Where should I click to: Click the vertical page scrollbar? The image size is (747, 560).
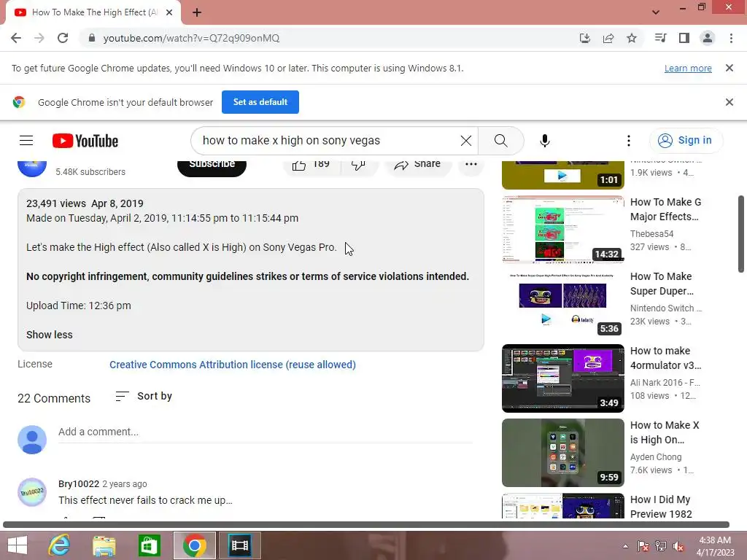tap(741, 233)
